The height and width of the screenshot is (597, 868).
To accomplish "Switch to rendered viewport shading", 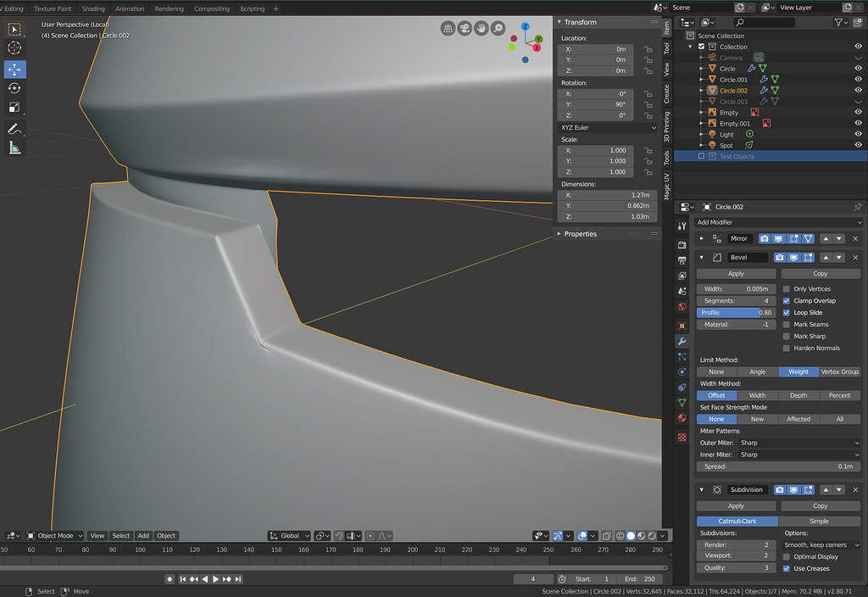I will [x=652, y=536].
